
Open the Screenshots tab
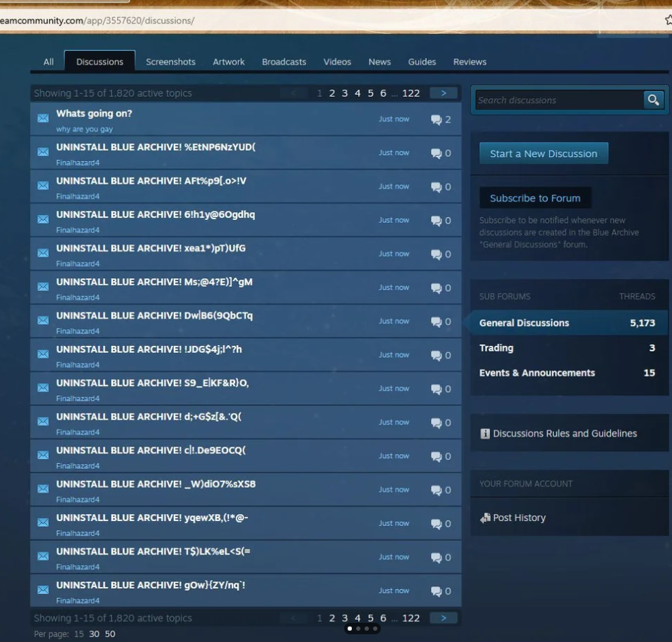(170, 62)
